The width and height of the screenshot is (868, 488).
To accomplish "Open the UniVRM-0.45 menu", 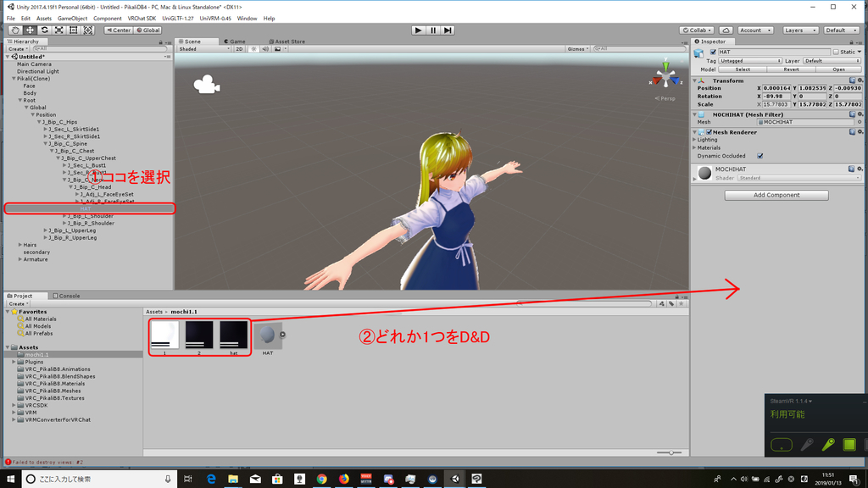I will [x=215, y=19].
